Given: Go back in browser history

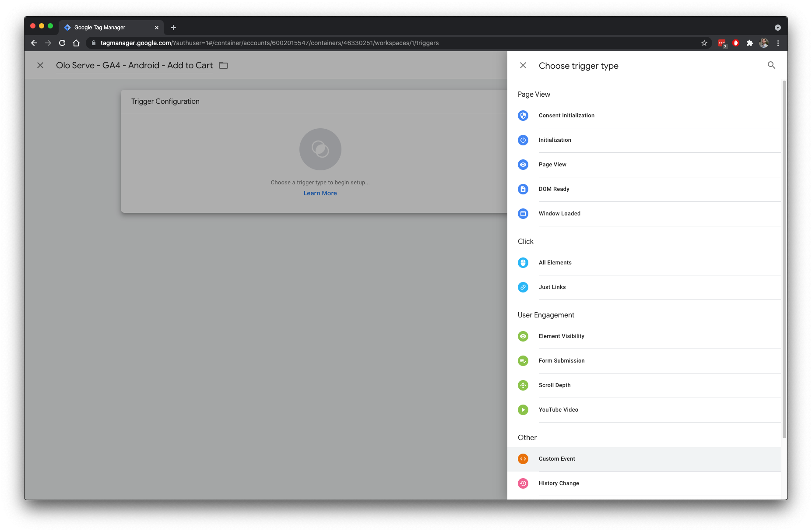Looking at the screenshot, I should (x=34, y=43).
